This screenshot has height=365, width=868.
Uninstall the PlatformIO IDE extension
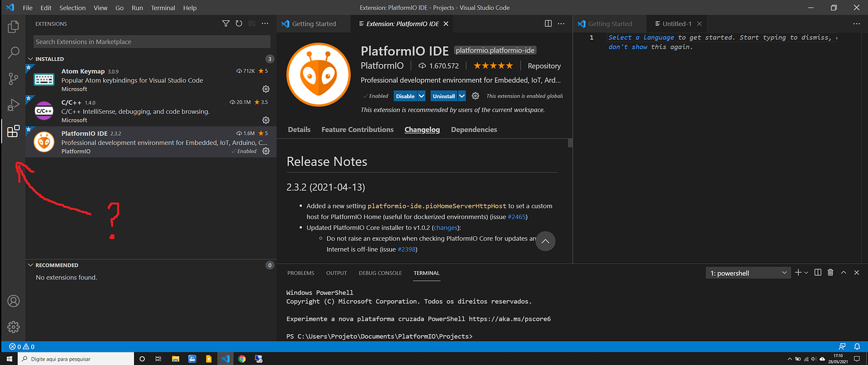coord(444,96)
